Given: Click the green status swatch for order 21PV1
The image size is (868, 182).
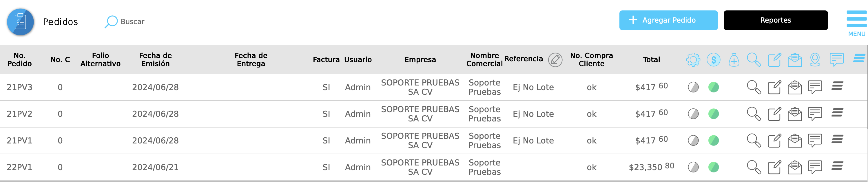Looking at the screenshot, I should tap(713, 141).
